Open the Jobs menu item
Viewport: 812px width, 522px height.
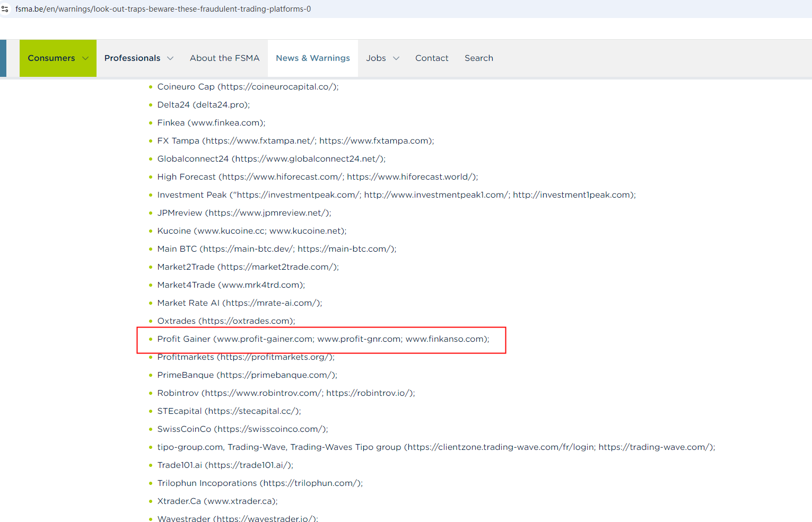coord(376,58)
